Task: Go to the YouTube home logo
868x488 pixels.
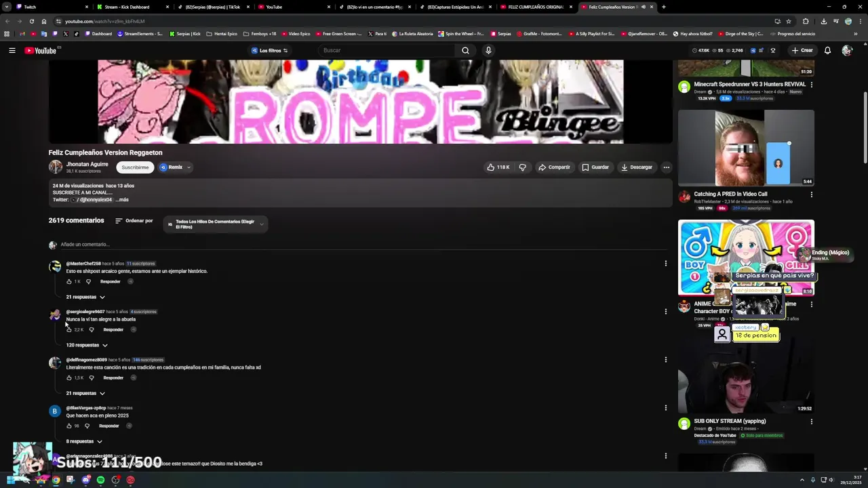Action: pos(41,50)
